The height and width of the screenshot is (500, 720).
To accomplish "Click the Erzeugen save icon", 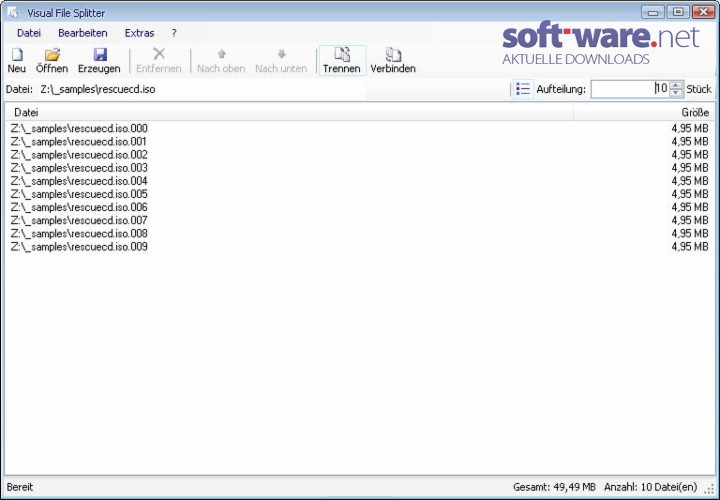I will tap(100, 55).
